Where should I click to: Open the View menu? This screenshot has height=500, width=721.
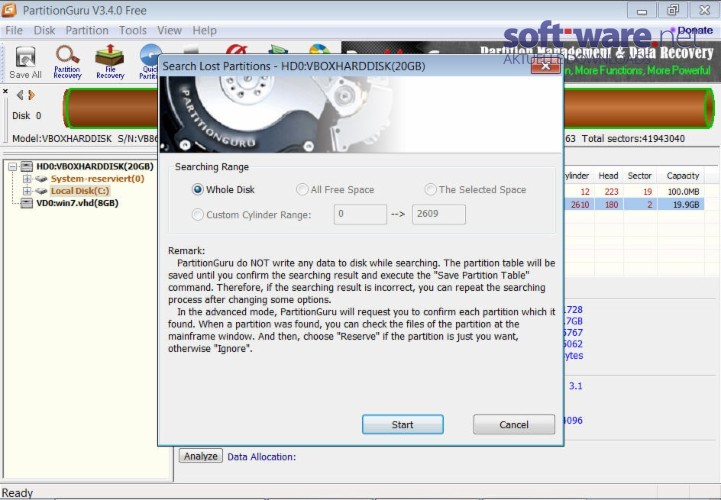tap(169, 30)
